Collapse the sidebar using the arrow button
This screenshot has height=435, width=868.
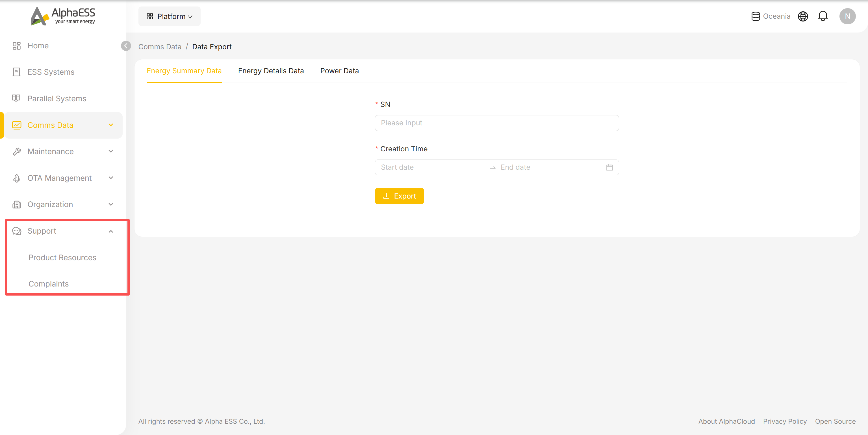pyautogui.click(x=126, y=46)
